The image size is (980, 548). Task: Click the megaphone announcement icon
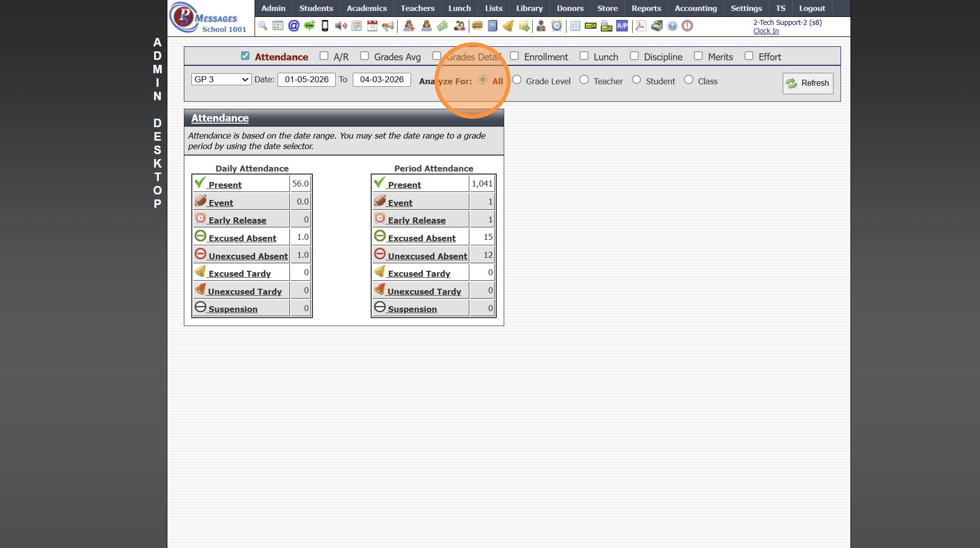click(x=388, y=26)
